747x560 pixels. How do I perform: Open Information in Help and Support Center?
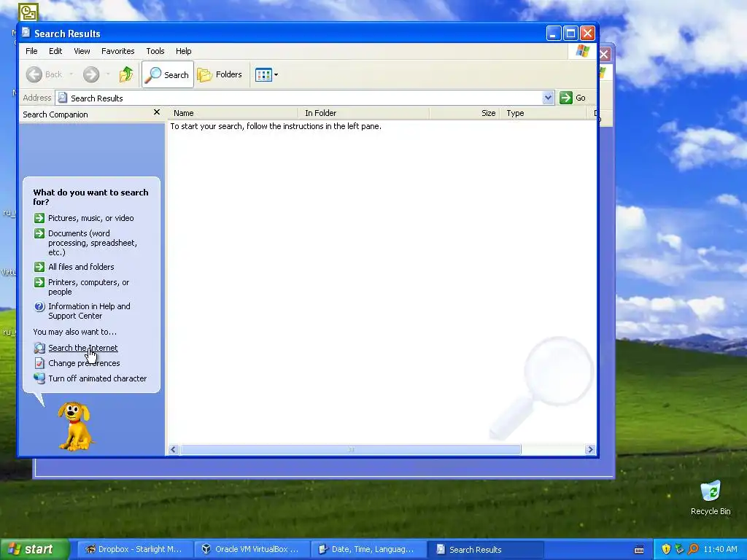tap(89, 311)
